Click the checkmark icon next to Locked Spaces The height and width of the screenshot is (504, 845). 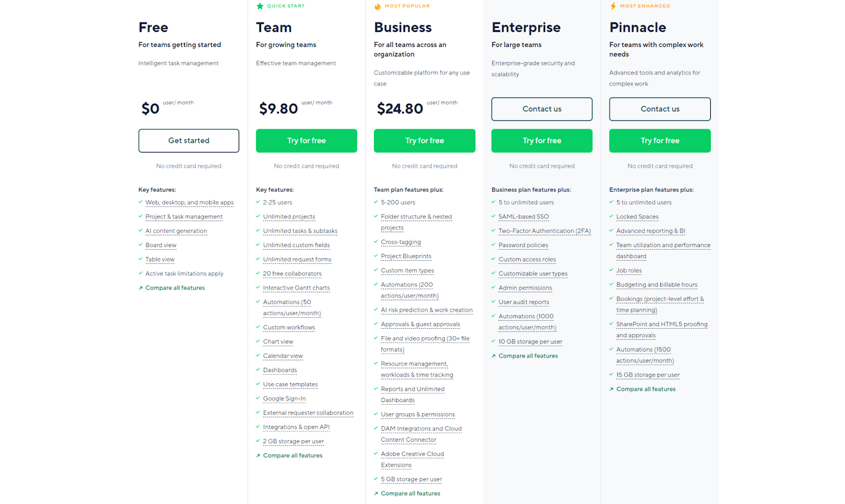[x=612, y=216]
